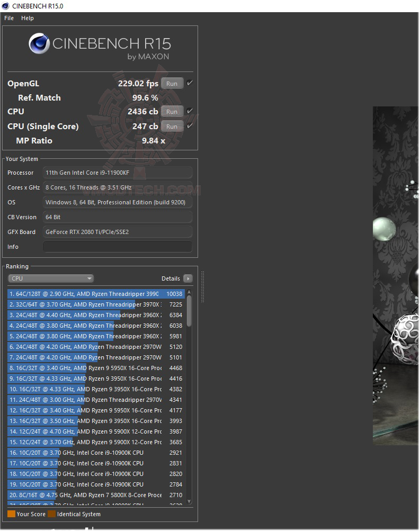Run the CPU benchmark
420x531 pixels.
(172, 111)
